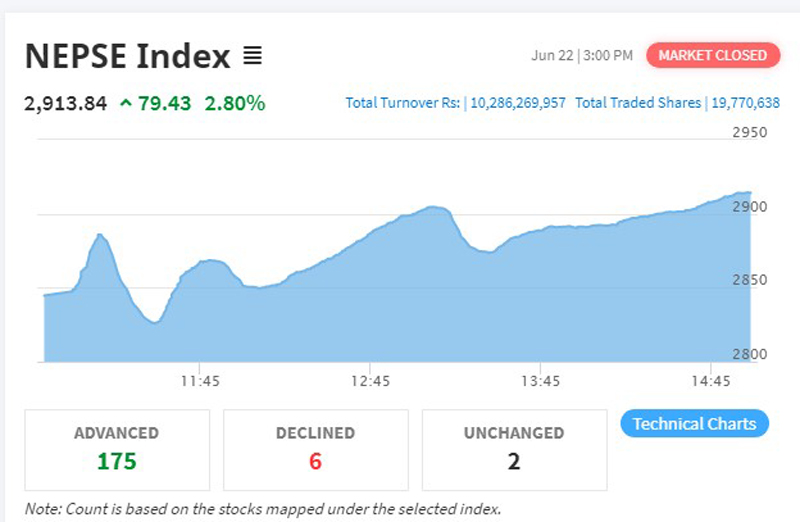Click the Market Closed status badge
This screenshot has height=522, width=800.
pyautogui.click(x=712, y=55)
